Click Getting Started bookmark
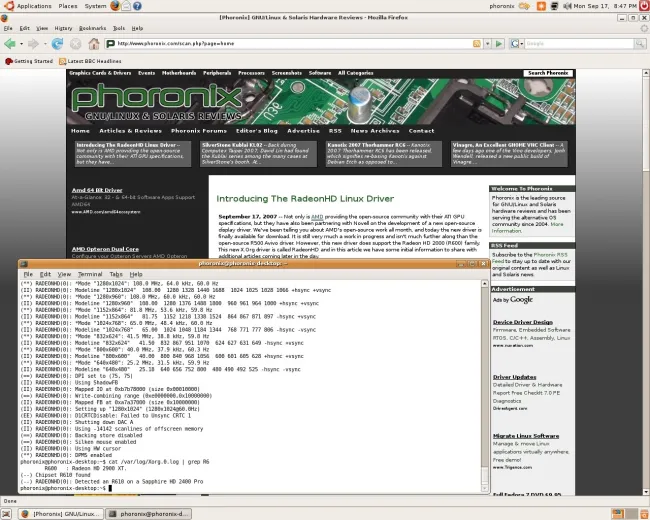The width and height of the screenshot is (650, 520). [29, 61]
